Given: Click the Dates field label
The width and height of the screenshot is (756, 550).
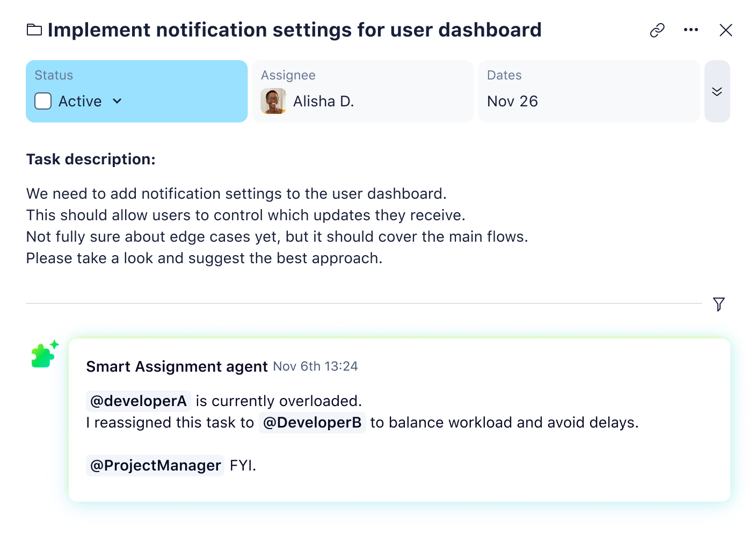Looking at the screenshot, I should [504, 75].
